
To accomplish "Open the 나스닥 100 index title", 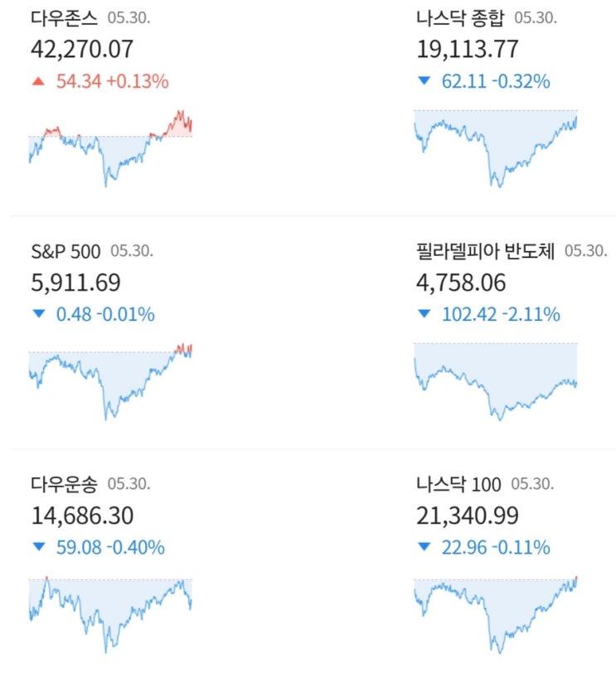I will pyautogui.click(x=458, y=484).
